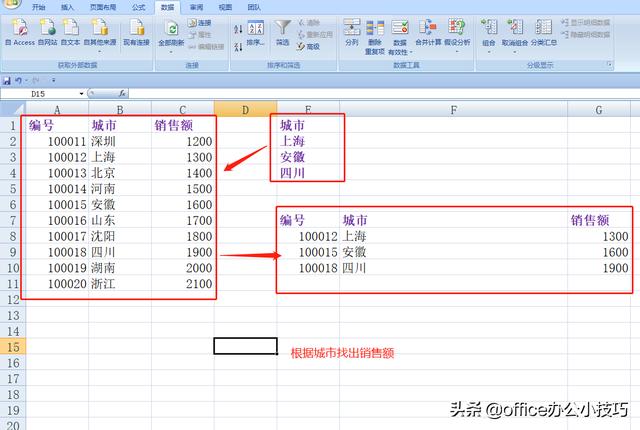Image resolution: width=640 pixels, height=430 pixels.
Task: Click cell E2 with 上海
Action: tap(308, 141)
